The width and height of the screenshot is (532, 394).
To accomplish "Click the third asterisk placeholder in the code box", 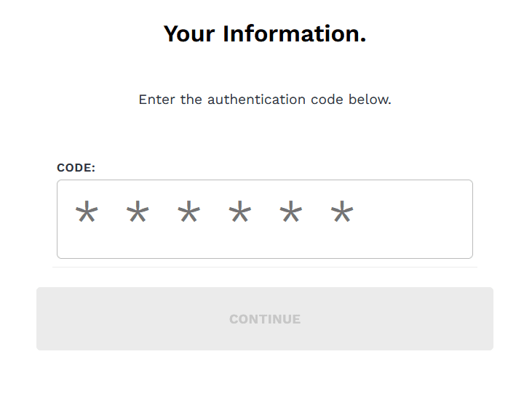I will coord(188,211).
